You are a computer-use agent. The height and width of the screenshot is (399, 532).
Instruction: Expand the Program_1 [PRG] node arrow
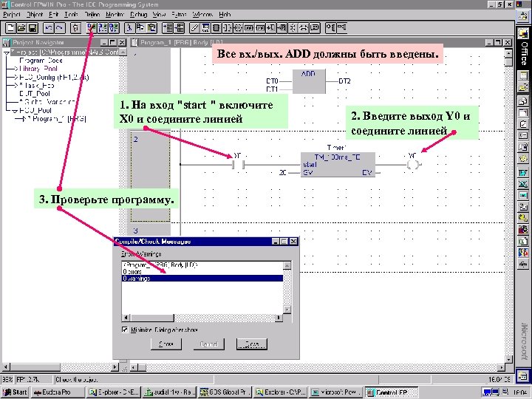[x=23, y=119]
